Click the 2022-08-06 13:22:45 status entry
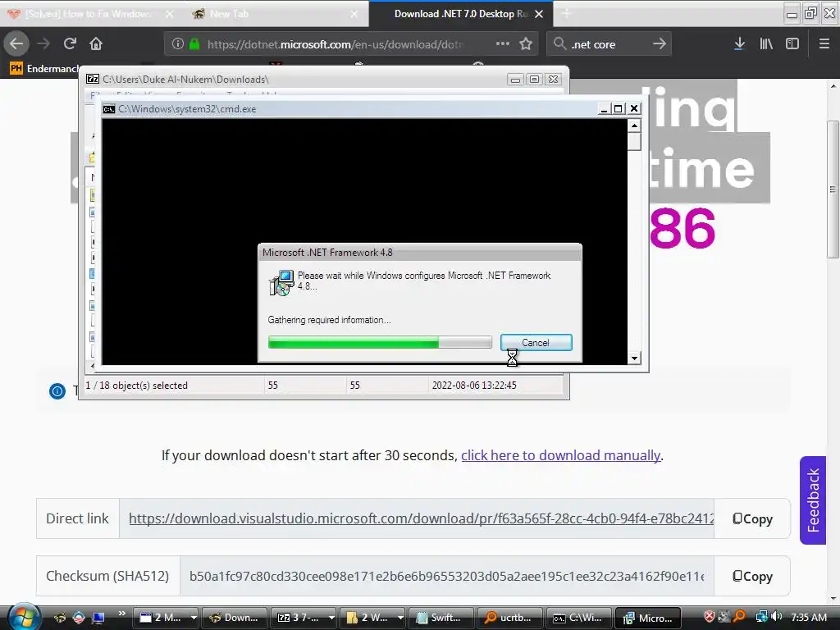The width and height of the screenshot is (840, 630). coord(474,386)
